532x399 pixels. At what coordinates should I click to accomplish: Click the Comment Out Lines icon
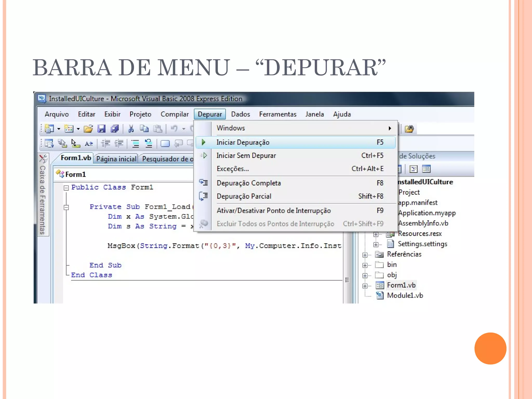[135, 143]
